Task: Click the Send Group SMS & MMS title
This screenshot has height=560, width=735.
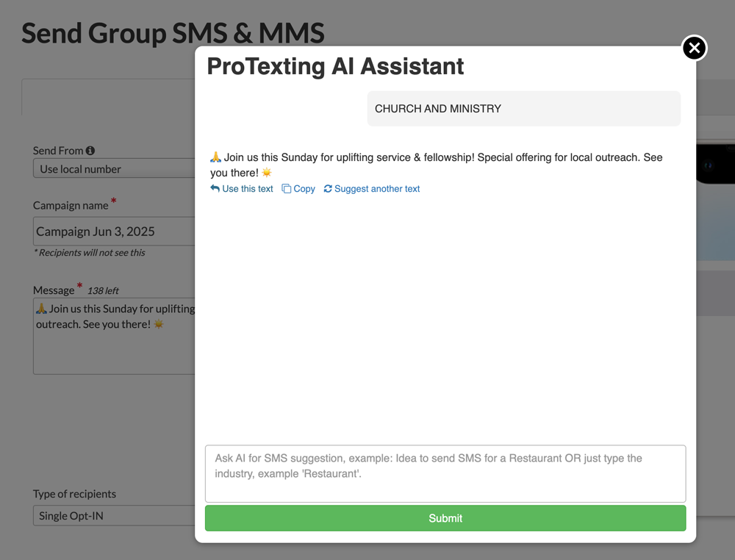Action: pos(173,33)
